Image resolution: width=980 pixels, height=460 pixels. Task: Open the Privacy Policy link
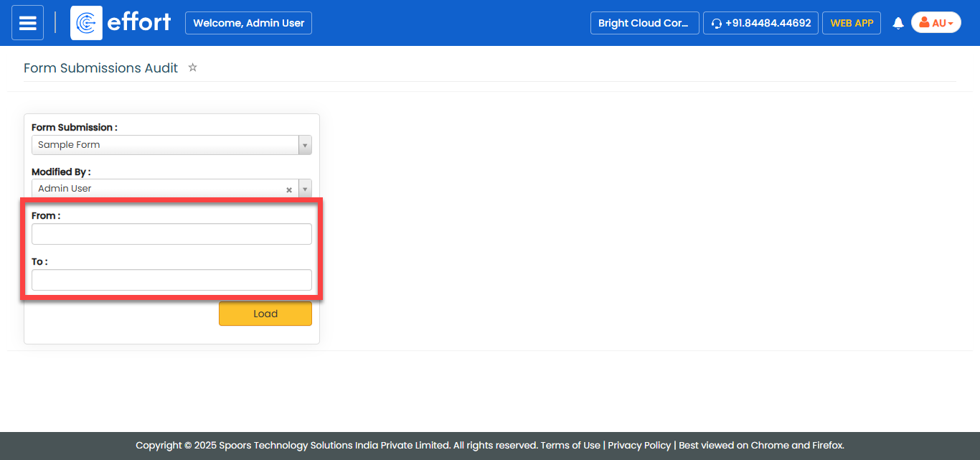click(x=639, y=445)
